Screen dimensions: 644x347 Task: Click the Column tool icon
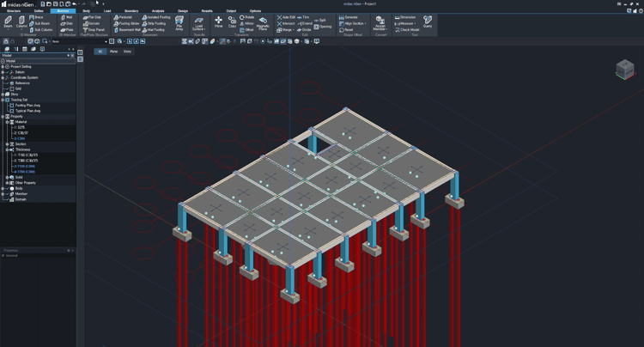point(22,21)
